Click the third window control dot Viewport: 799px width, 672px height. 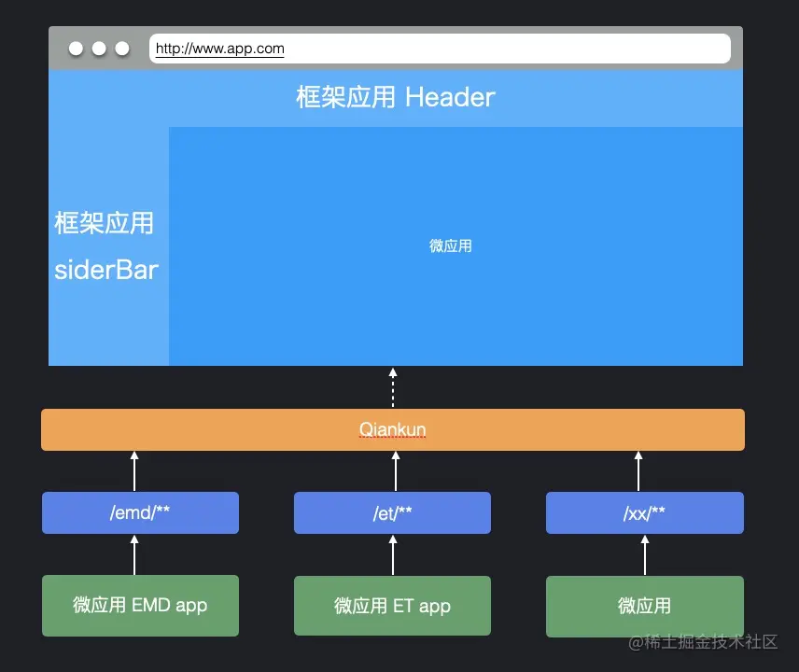tap(122, 49)
